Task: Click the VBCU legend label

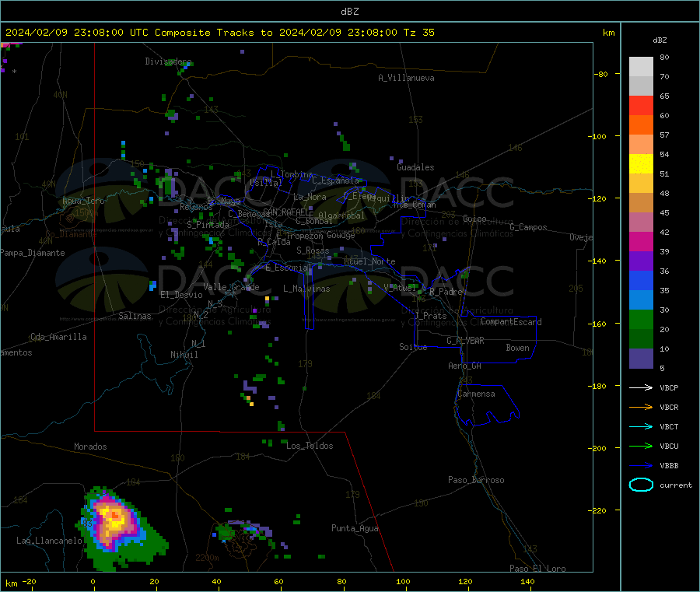Action: click(x=669, y=446)
